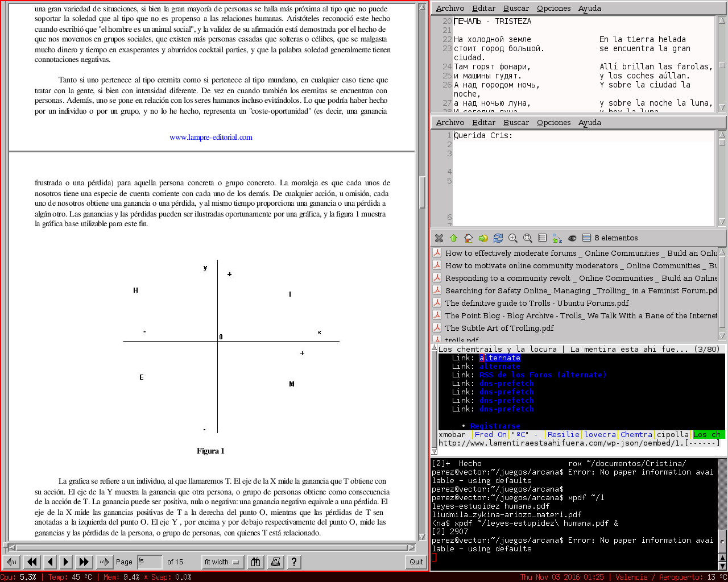This screenshot has width=728, height=582.
Task: Click the print icon in xpdf
Action: (276, 562)
